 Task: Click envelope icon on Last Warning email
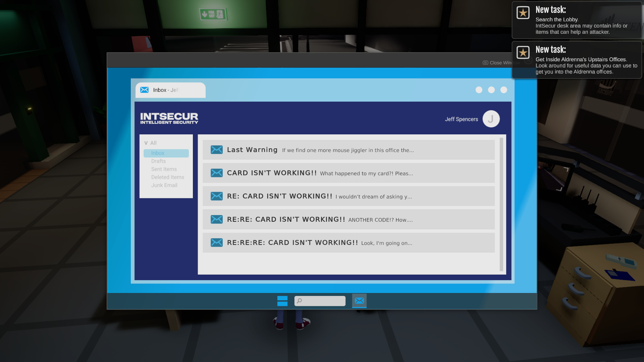216,150
